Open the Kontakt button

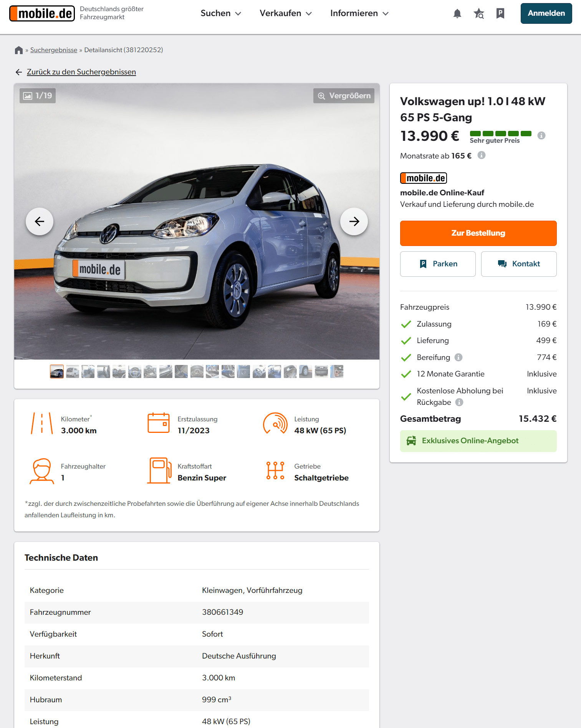pos(518,264)
